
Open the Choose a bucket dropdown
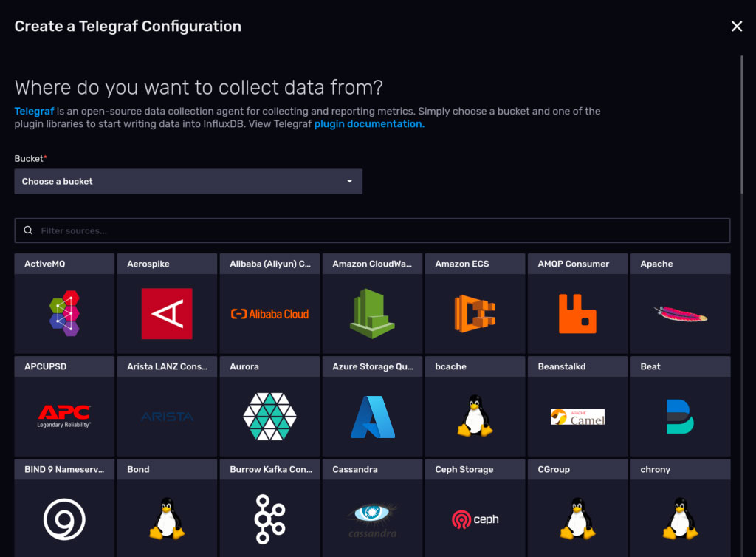(188, 181)
